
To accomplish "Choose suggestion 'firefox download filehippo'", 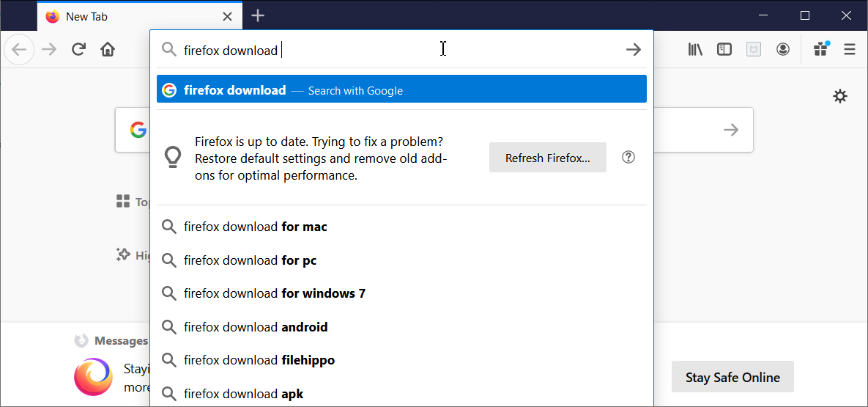I will click(401, 360).
